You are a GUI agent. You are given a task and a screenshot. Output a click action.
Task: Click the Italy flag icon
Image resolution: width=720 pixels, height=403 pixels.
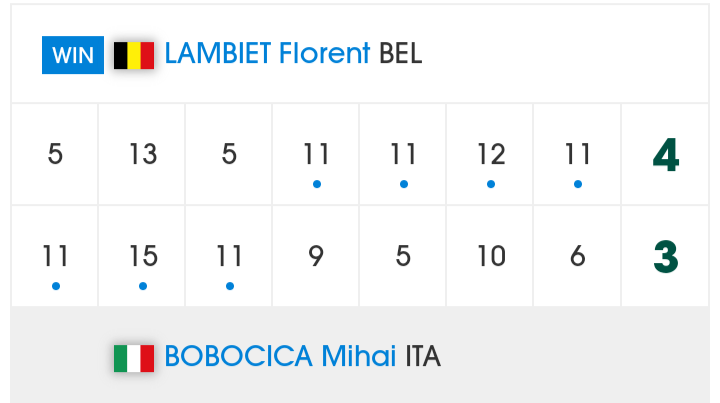[x=134, y=358]
